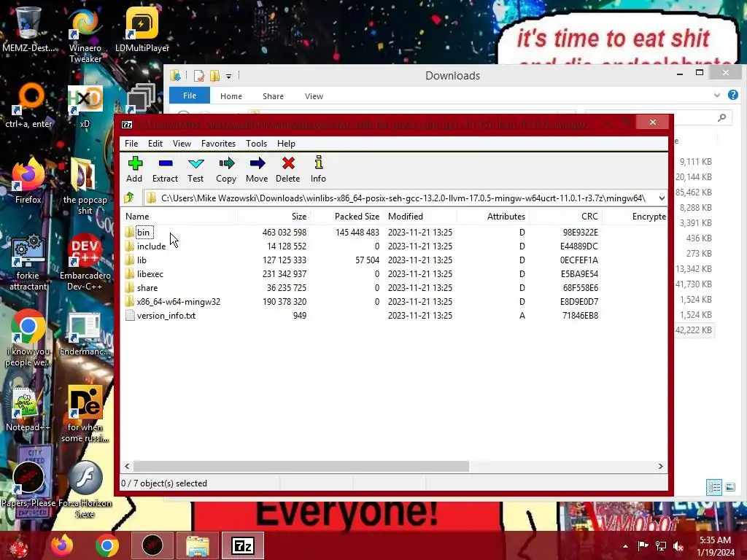
Task: Click the muted volume tray icon
Action: (678, 545)
